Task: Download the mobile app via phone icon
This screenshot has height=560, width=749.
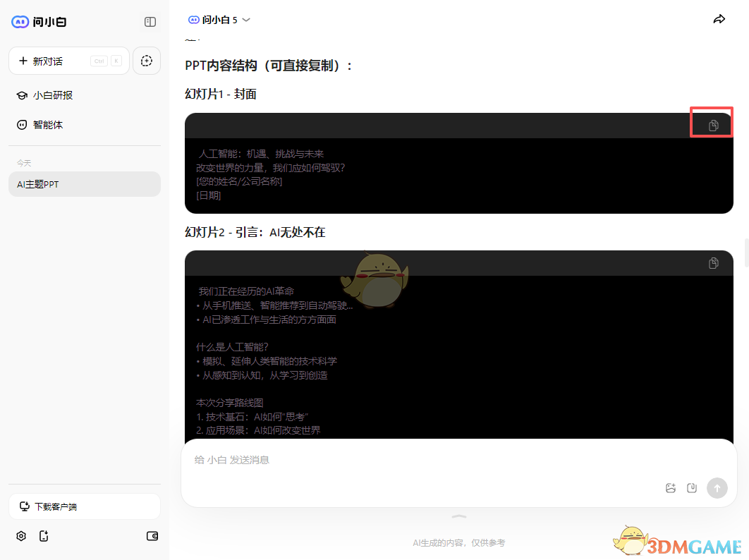Action: point(44,536)
